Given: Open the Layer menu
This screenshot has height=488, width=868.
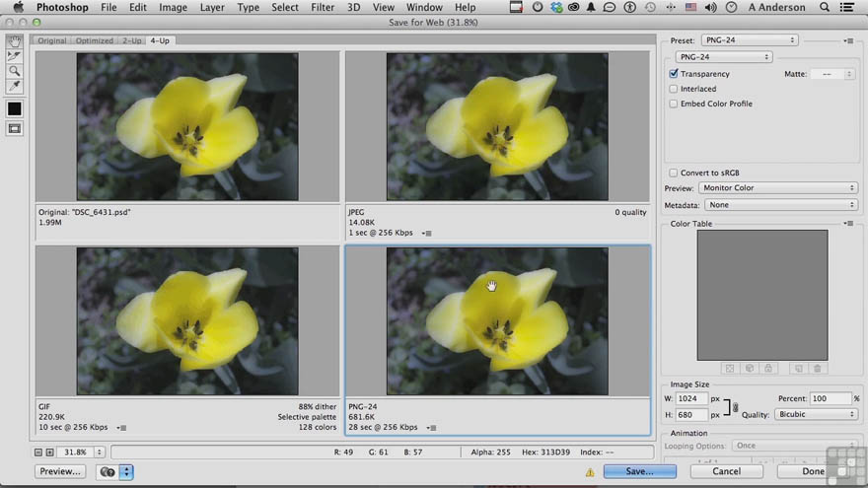Looking at the screenshot, I should tap(212, 7).
